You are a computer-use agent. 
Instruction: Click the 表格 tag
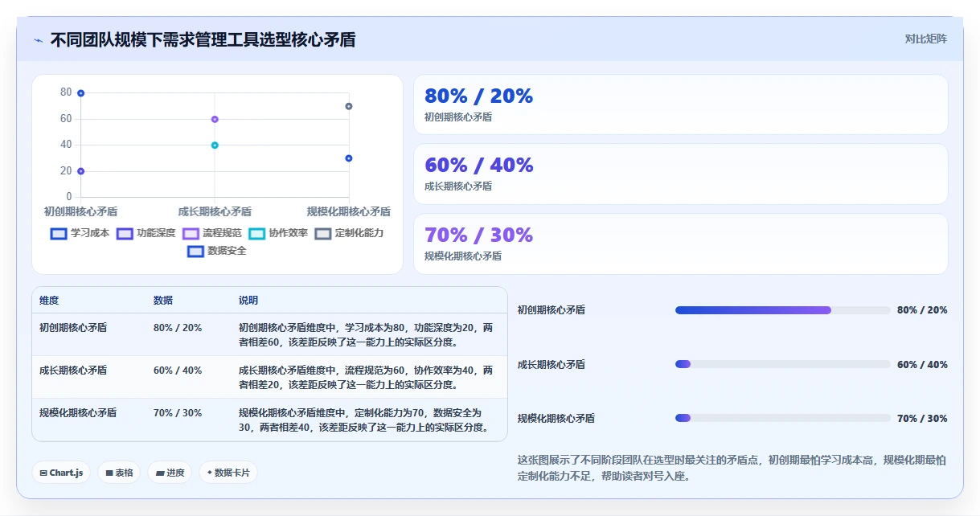coord(119,473)
